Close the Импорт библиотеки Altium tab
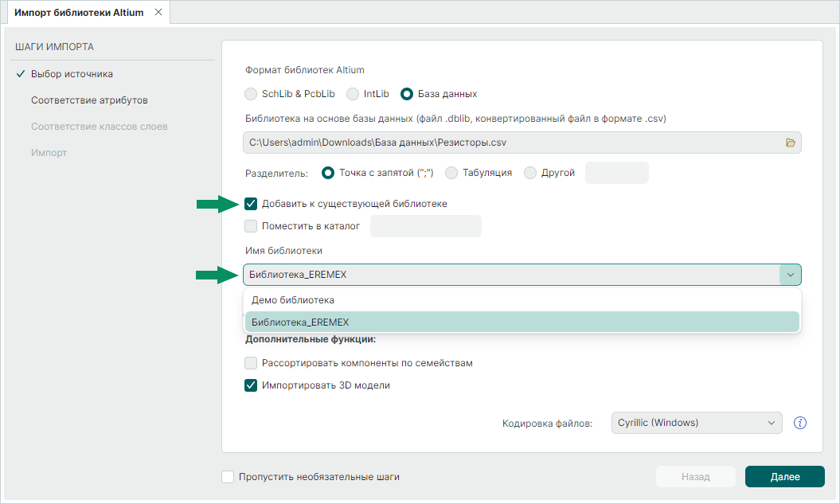 pos(158,12)
